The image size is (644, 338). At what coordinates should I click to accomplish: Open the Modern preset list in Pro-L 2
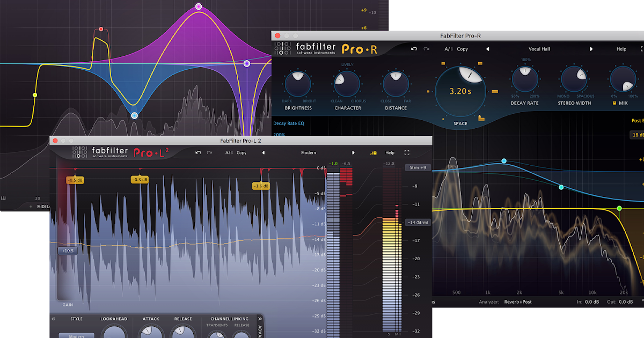click(x=310, y=152)
